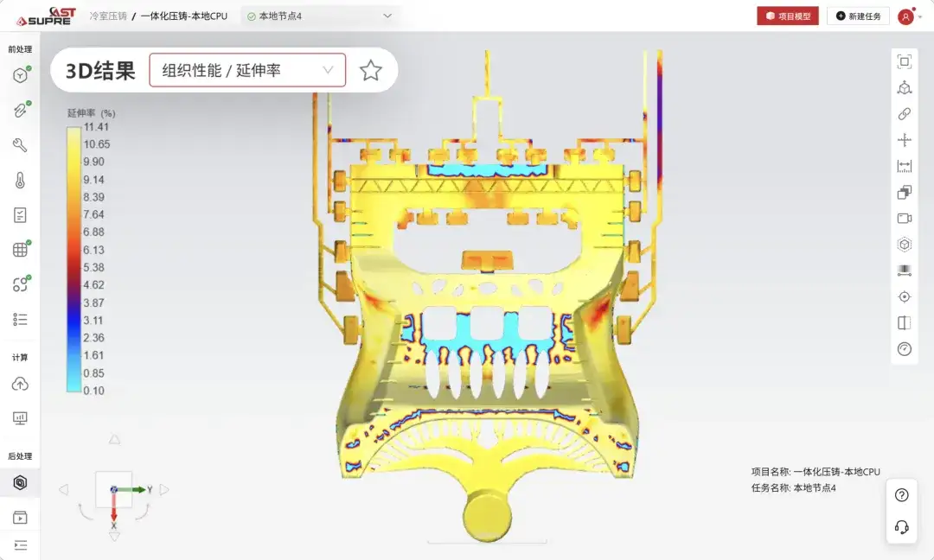Open the mesh grid step in left sidebar
This screenshot has height=560, width=934.
pos(20,250)
